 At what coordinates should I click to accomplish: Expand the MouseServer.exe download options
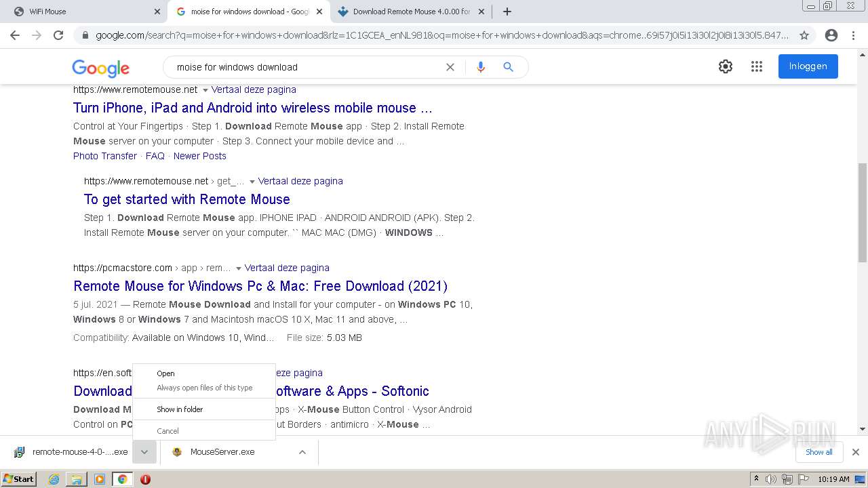click(302, 452)
